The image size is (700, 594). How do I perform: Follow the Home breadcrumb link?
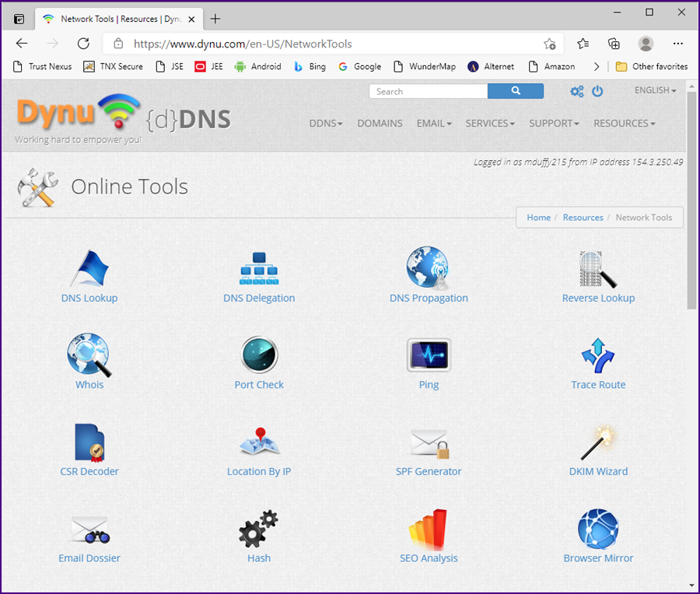tap(538, 218)
